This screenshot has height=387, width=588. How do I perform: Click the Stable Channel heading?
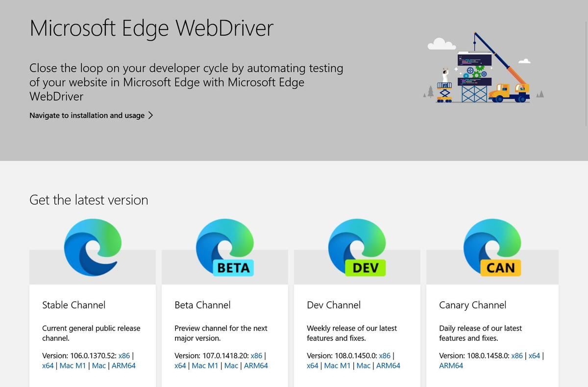pos(74,305)
